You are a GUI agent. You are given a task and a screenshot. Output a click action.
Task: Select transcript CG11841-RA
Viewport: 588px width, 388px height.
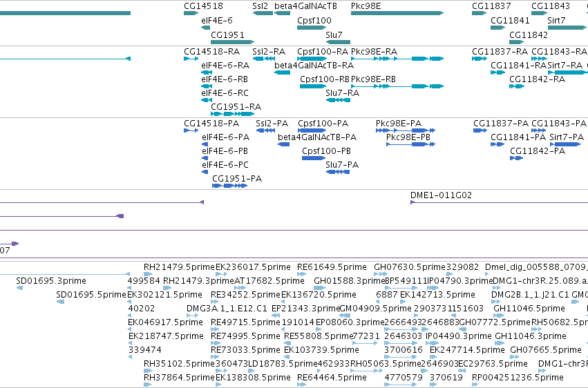[519, 65]
